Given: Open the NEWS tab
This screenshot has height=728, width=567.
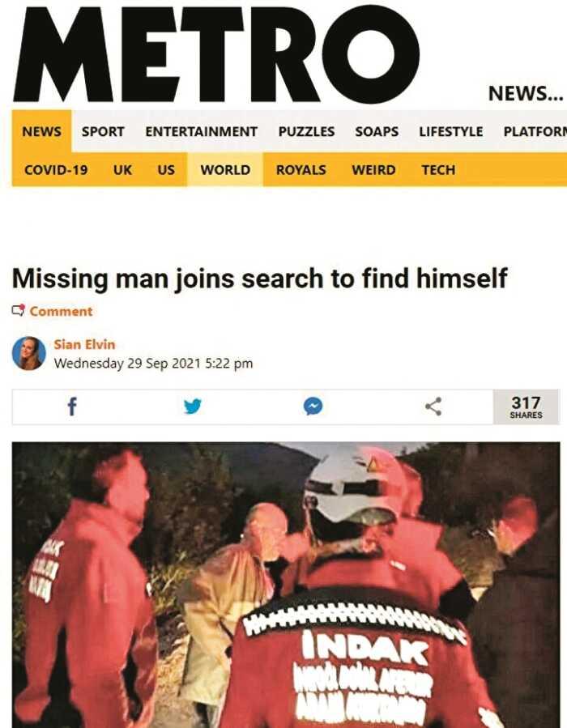Looking at the screenshot, I should point(42,131).
